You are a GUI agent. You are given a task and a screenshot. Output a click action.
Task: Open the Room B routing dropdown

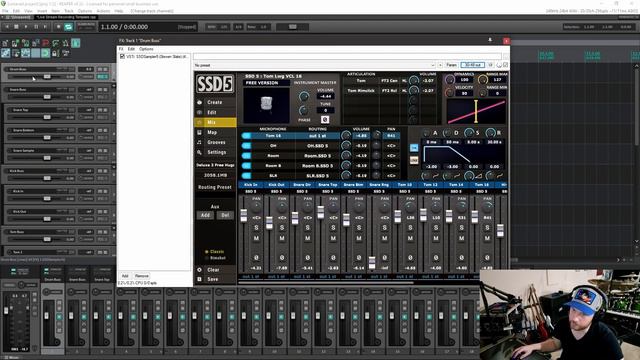(318, 166)
